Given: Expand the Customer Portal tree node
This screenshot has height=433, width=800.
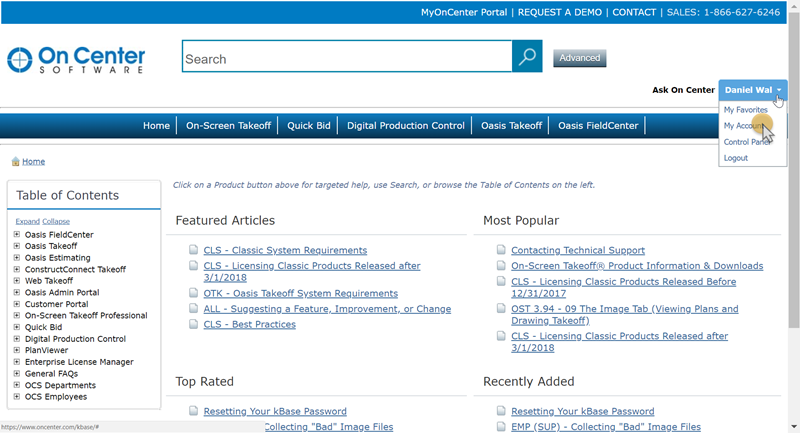Looking at the screenshot, I should (17, 304).
